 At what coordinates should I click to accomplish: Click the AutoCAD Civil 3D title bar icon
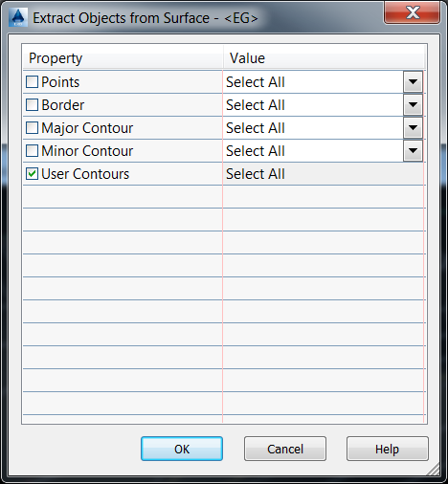pos(18,17)
